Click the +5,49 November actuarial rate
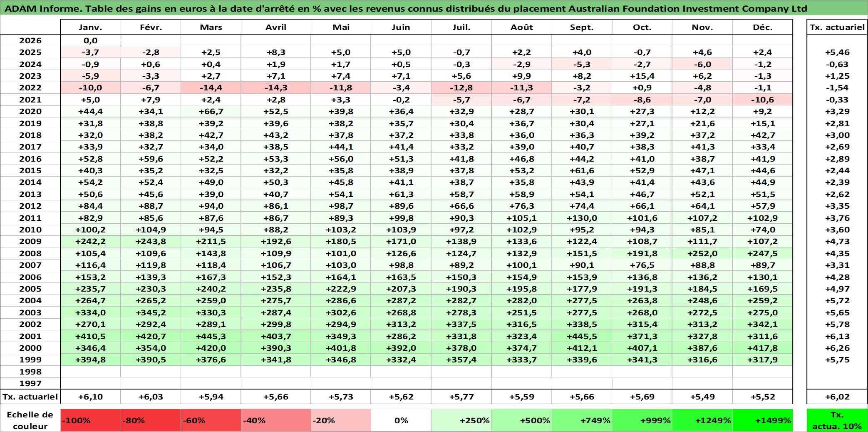Screen dimensions: 868x432 click(702, 397)
